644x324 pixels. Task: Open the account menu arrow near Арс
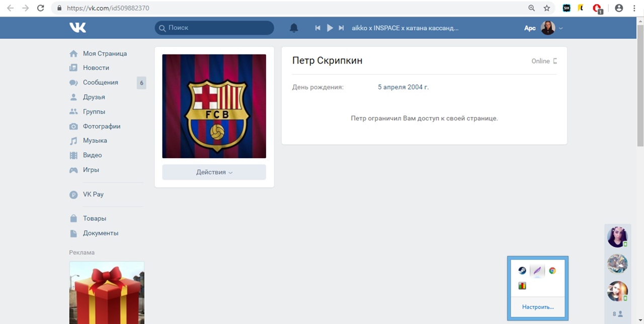[x=561, y=28]
